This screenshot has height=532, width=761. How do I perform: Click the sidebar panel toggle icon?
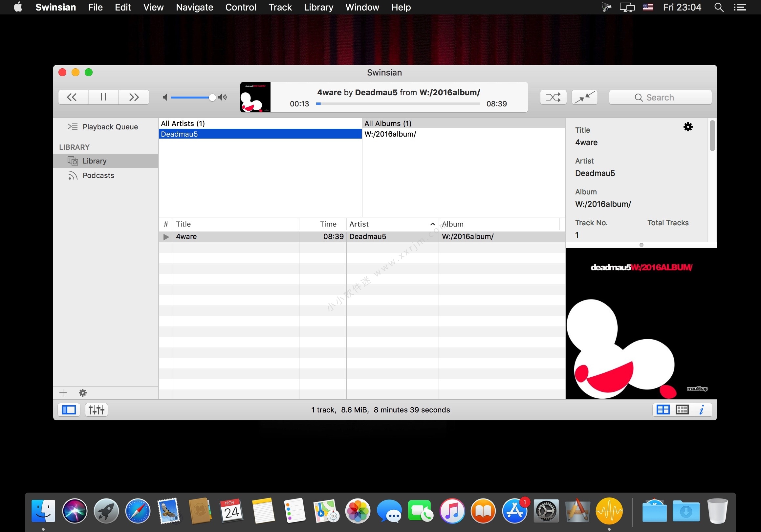(68, 410)
